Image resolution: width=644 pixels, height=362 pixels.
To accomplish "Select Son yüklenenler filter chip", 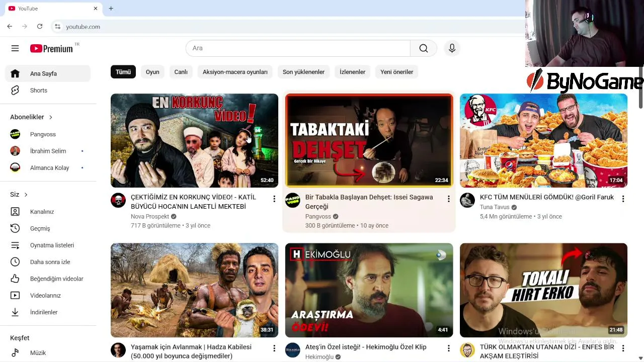I will coord(303,72).
